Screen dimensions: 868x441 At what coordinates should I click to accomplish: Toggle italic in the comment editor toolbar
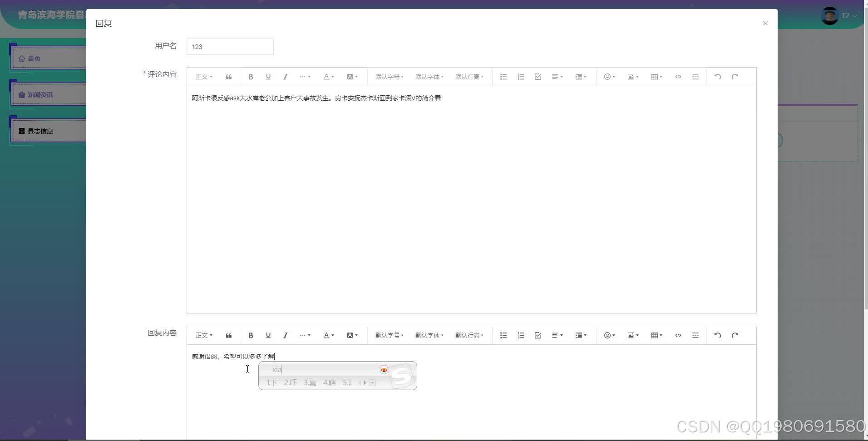point(285,77)
